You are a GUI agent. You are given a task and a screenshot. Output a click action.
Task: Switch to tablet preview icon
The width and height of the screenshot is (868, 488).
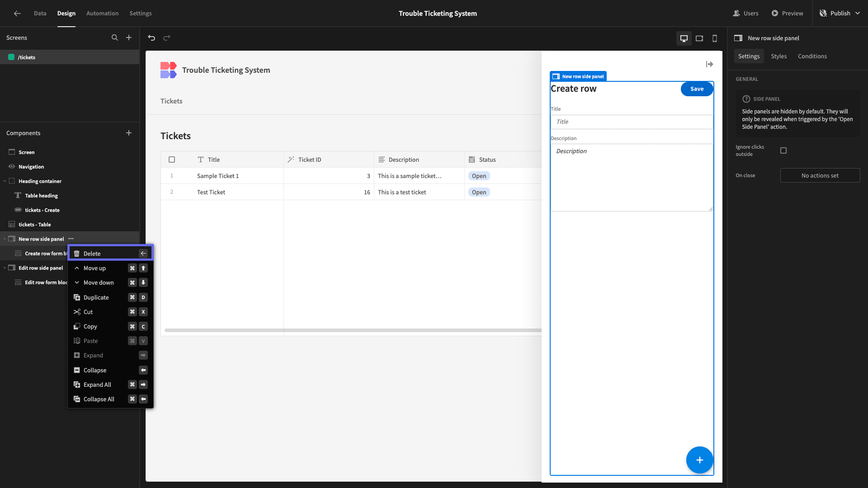[699, 38]
